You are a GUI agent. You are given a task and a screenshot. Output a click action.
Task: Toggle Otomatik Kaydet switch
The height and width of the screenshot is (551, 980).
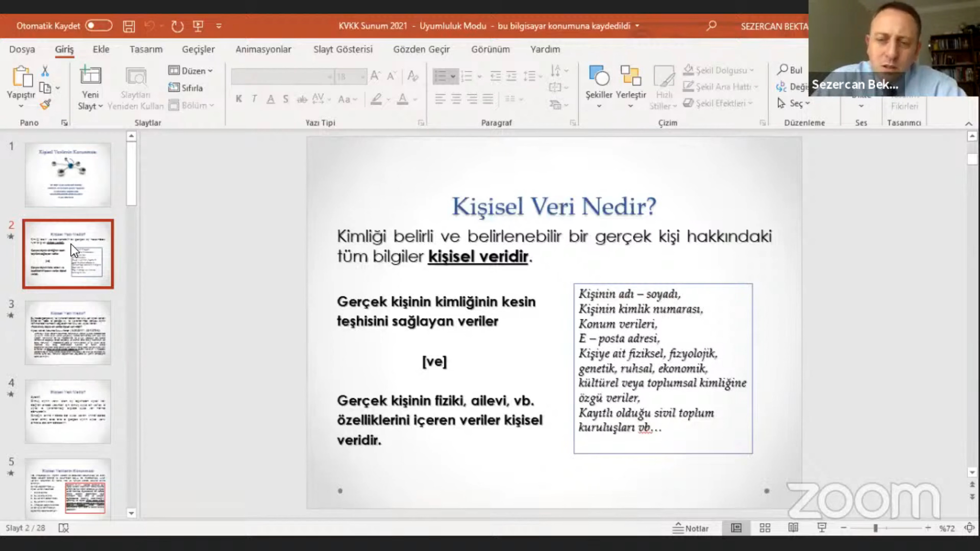click(99, 26)
